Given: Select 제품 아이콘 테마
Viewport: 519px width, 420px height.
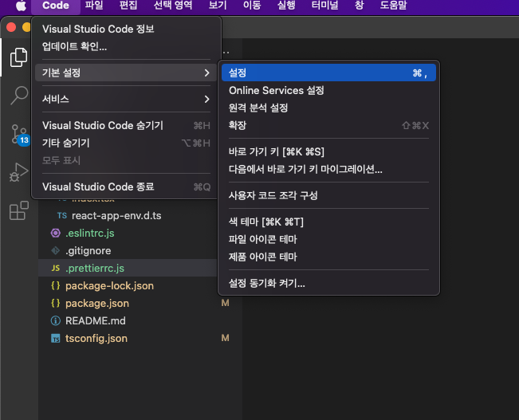Looking at the screenshot, I should (328, 257).
